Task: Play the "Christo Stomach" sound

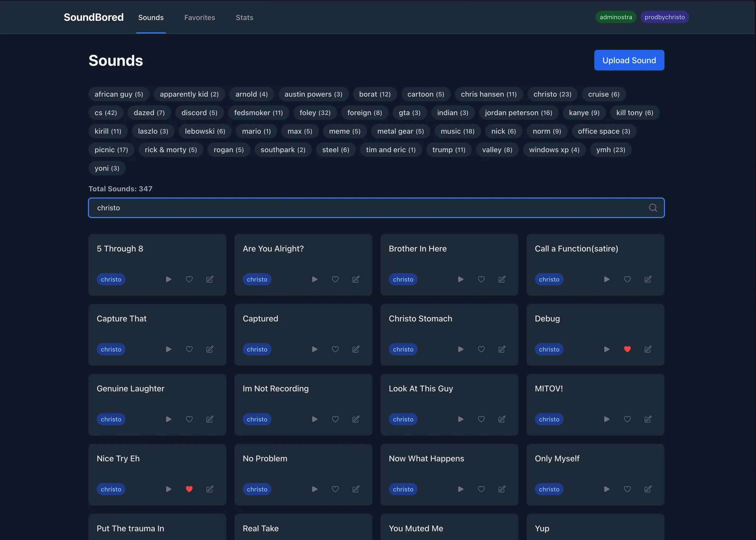Action: (x=460, y=349)
